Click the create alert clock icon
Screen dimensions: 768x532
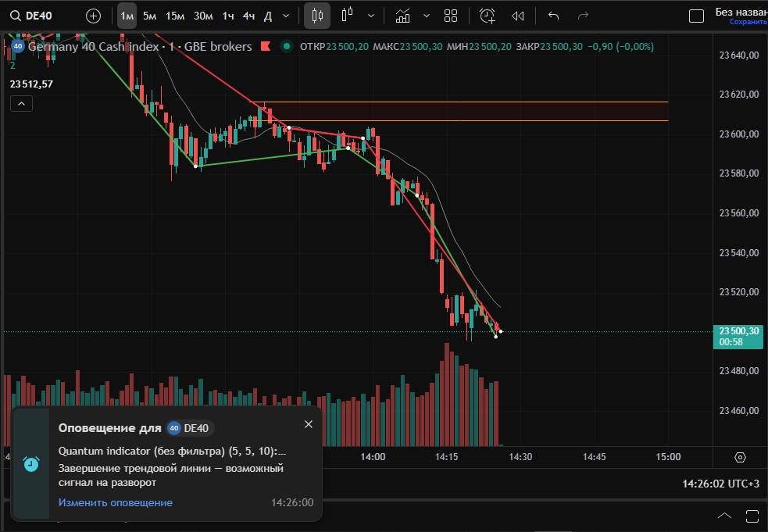point(488,16)
